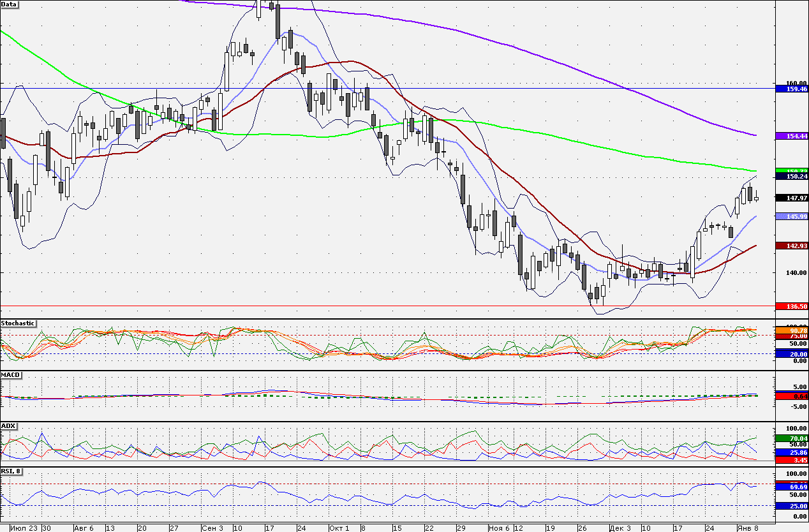This screenshot has width=809, height=532.
Task: Click the 20.00 Stochastic level tag
Action: pyautogui.click(x=791, y=354)
